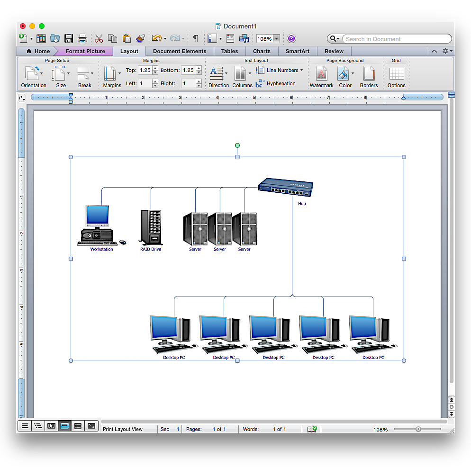Screen dimensions: 471x476
Task: Select the Format Painter brush icon
Action: [140, 38]
